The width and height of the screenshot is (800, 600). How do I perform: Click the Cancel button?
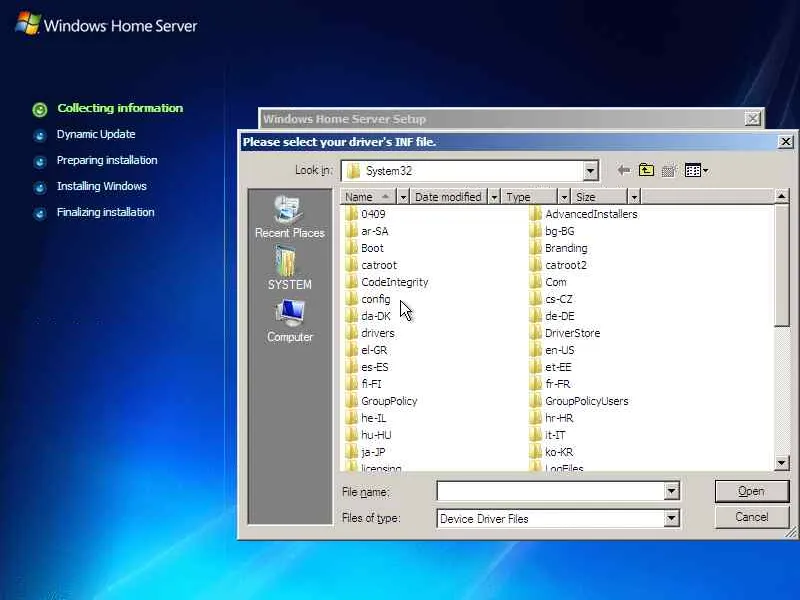[x=752, y=517]
